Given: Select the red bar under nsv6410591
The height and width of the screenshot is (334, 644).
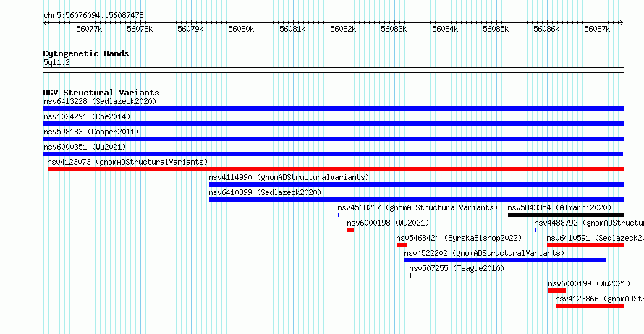Looking at the screenshot, I should (x=585, y=245).
